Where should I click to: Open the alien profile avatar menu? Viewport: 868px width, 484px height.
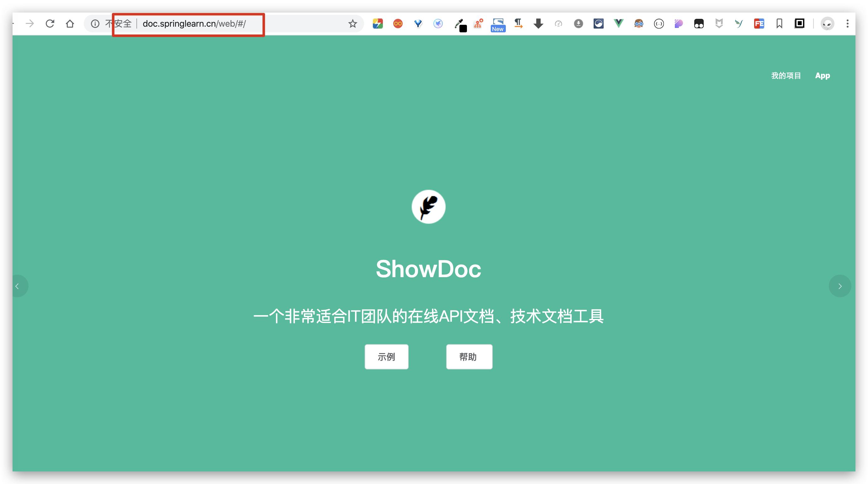tap(827, 24)
